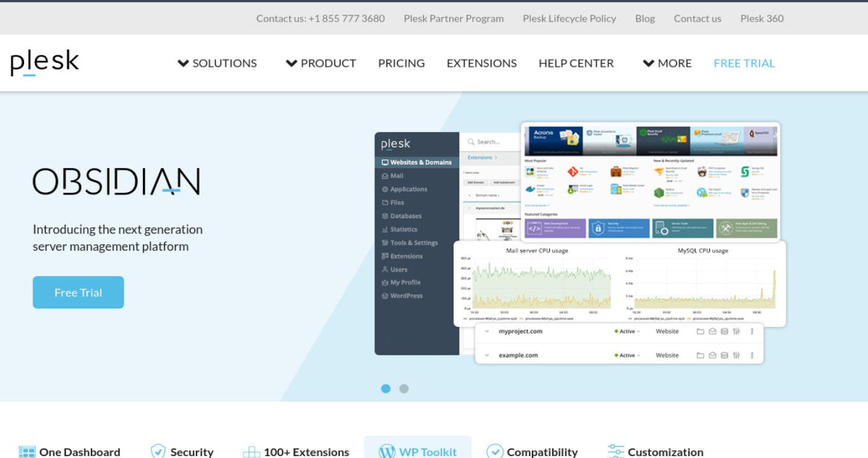Viewport: 868px width, 458px height.
Task: Switch to the Compatibility feature tab
Action: pos(532,452)
